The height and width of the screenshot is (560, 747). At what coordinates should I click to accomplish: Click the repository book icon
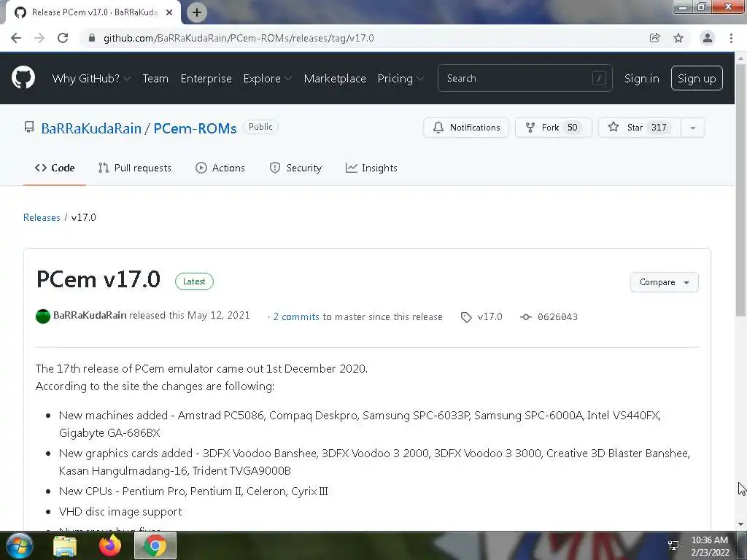[29, 127]
